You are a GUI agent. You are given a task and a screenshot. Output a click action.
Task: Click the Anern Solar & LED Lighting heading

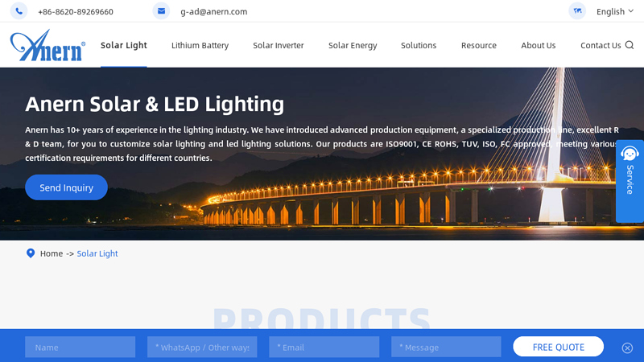(155, 105)
